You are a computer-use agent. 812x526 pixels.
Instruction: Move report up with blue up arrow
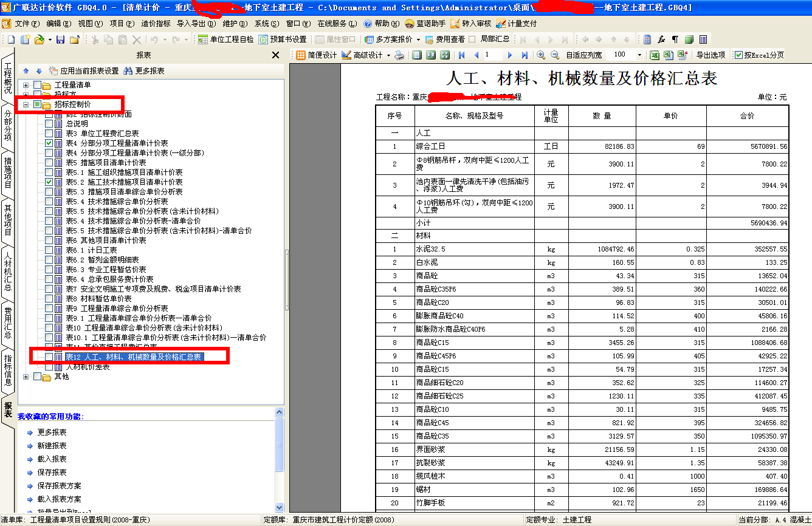[x=26, y=70]
